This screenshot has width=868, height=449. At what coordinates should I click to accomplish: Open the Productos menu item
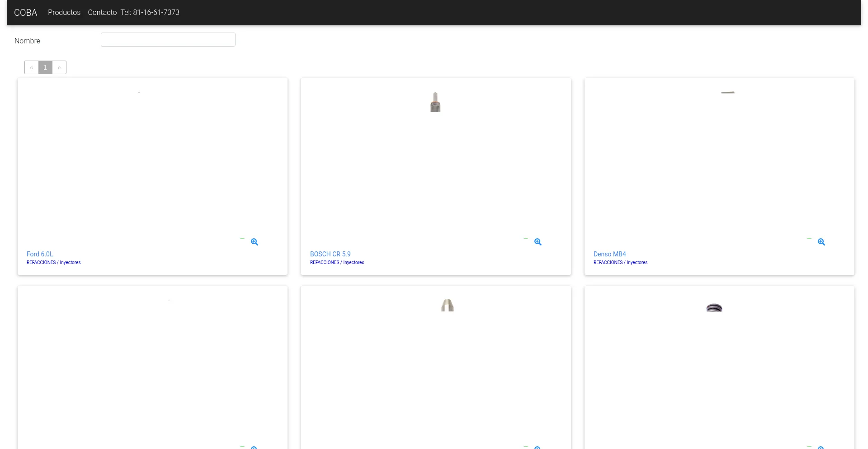coord(64,13)
